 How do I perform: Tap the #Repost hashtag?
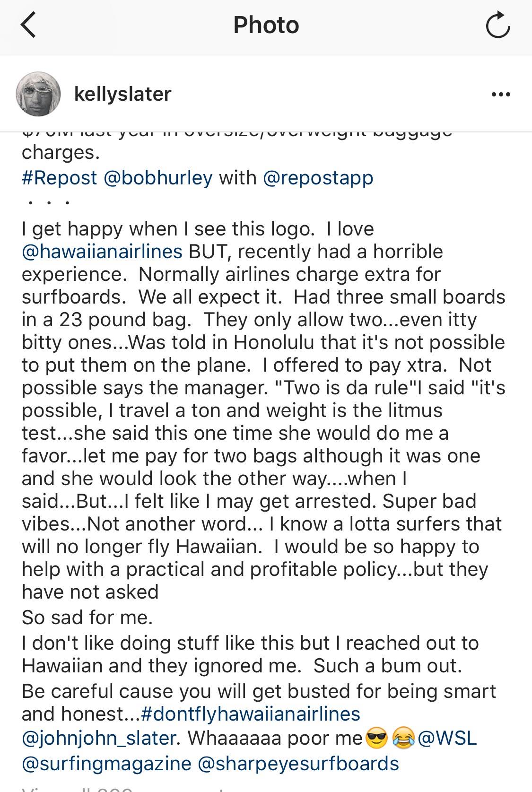tap(59, 178)
